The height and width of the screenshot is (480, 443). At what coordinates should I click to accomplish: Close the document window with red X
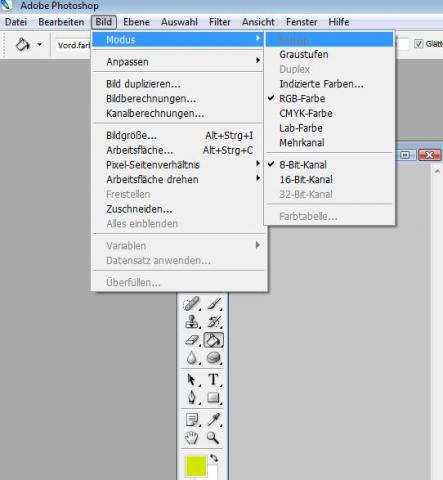(x=429, y=155)
